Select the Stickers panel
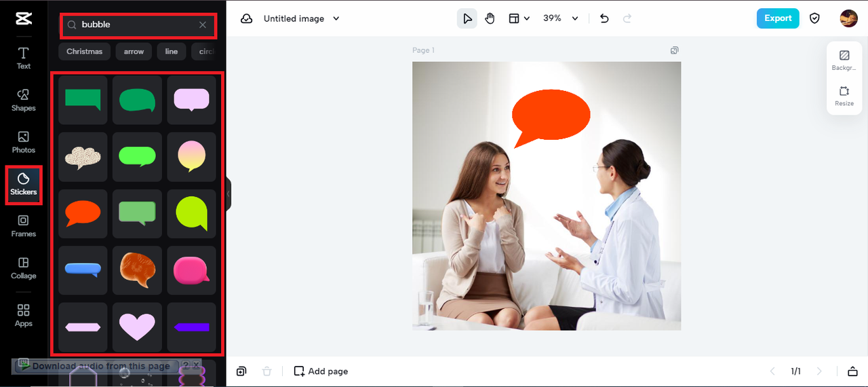This screenshot has width=868, height=387. (x=24, y=185)
